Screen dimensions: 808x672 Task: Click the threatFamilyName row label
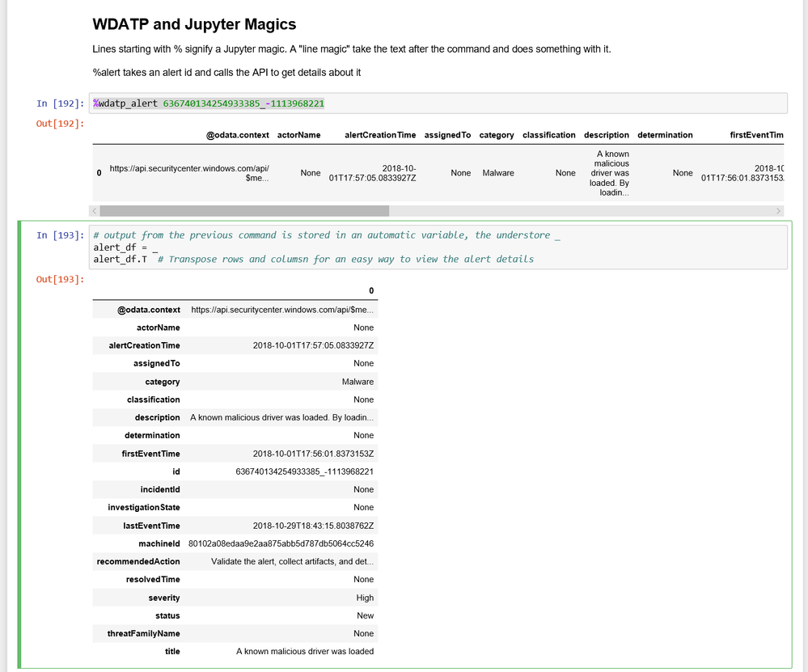click(143, 634)
